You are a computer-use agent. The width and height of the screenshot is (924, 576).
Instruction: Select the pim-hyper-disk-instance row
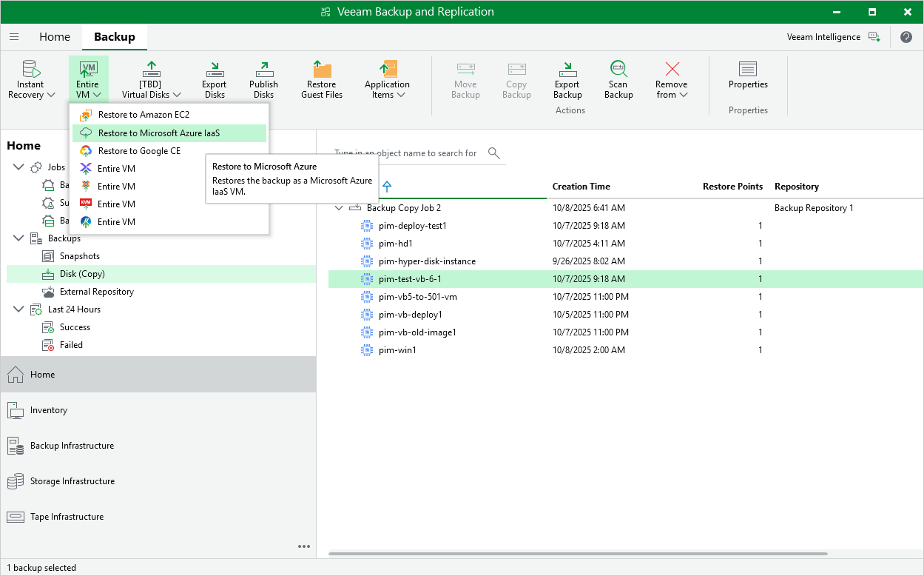click(x=626, y=261)
